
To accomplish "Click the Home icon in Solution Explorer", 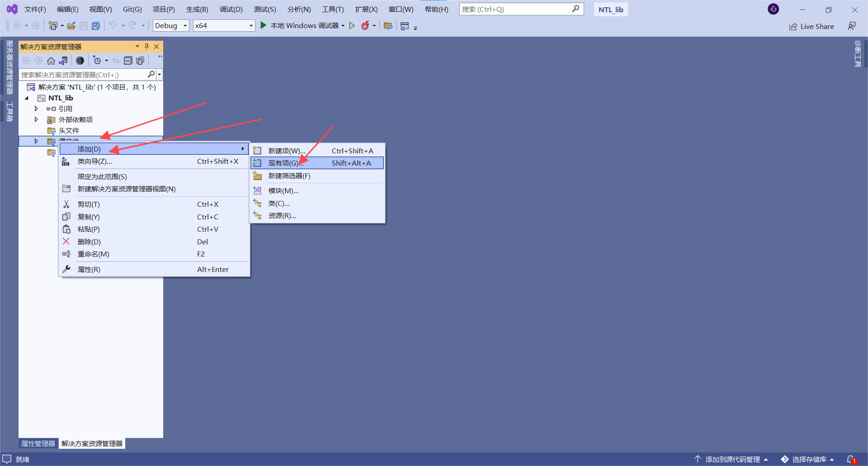I will click(51, 61).
